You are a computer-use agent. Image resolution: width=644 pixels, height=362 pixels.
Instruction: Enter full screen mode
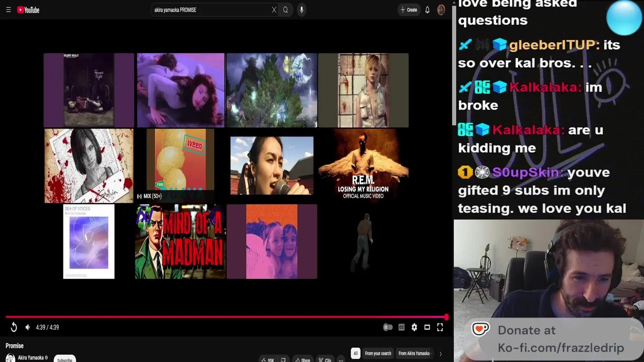[440, 327]
